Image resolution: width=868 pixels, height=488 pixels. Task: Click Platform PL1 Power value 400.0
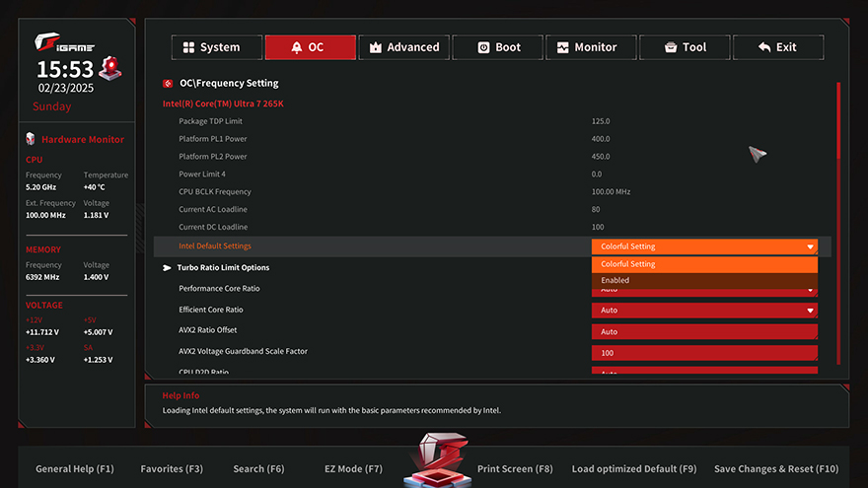601,139
